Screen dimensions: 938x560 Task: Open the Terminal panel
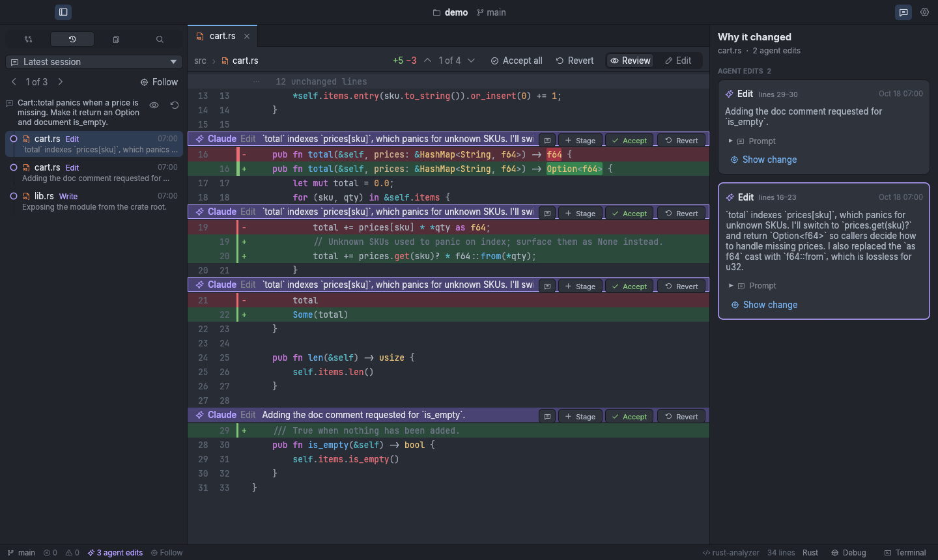tap(905, 552)
